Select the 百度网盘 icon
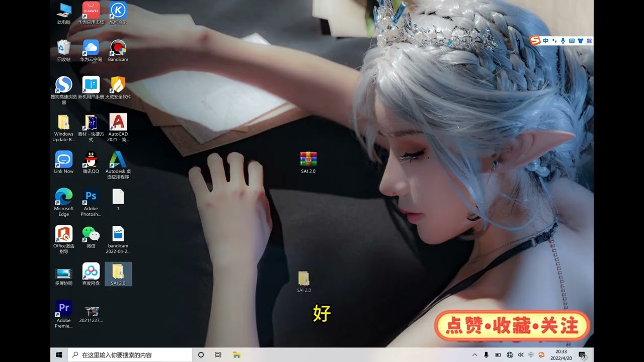Viewport: 644px width, 362px height. click(x=91, y=274)
